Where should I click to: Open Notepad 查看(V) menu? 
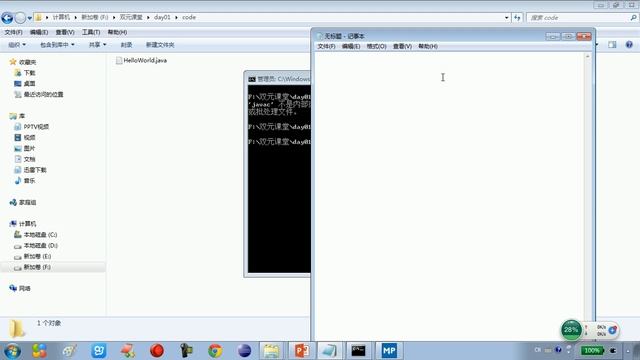point(402,47)
